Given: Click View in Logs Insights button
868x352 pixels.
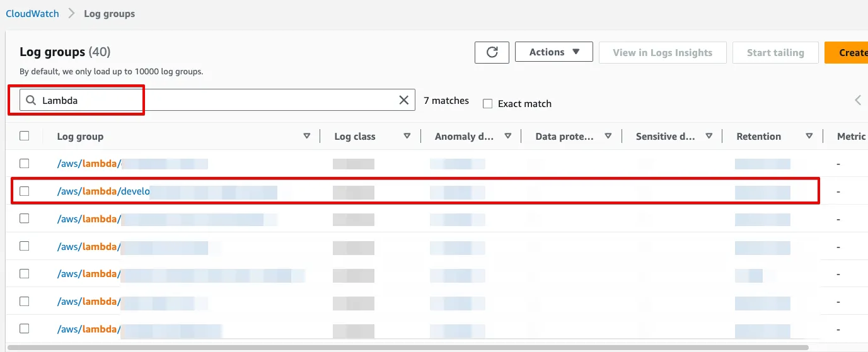Looking at the screenshot, I should (663, 53).
